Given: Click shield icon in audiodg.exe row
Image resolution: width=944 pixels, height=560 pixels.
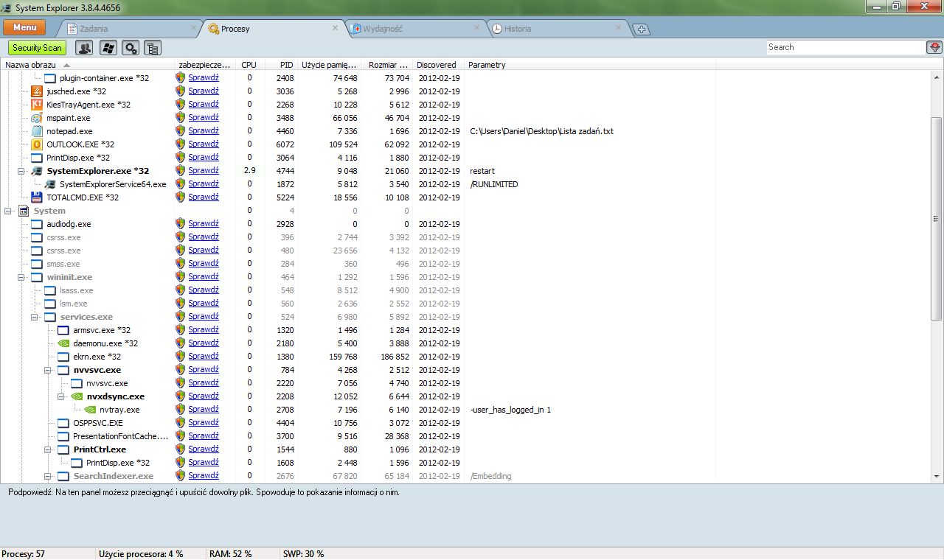Looking at the screenshot, I should (x=180, y=223).
